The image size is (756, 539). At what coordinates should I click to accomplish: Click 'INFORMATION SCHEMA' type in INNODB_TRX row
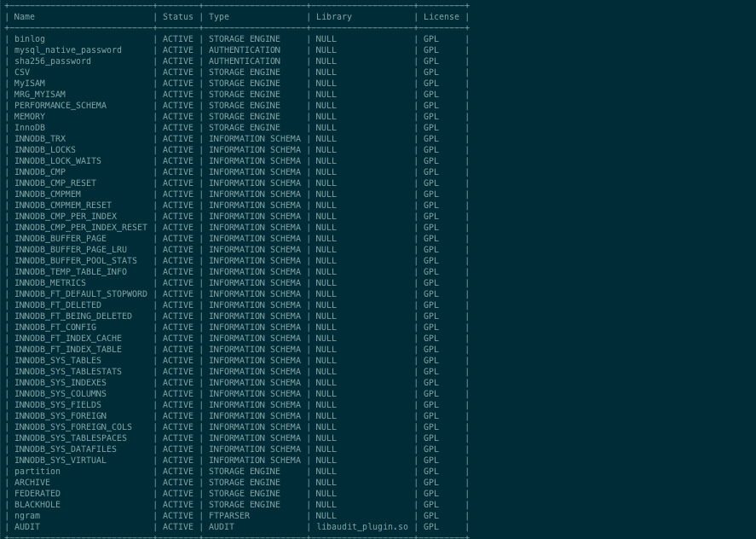[x=255, y=139]
